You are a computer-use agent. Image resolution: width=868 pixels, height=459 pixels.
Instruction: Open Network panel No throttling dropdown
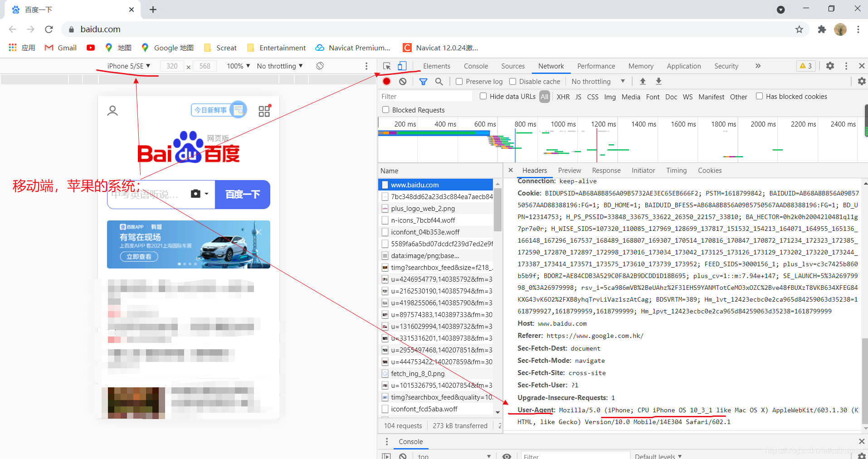click(x=598, y=81)
